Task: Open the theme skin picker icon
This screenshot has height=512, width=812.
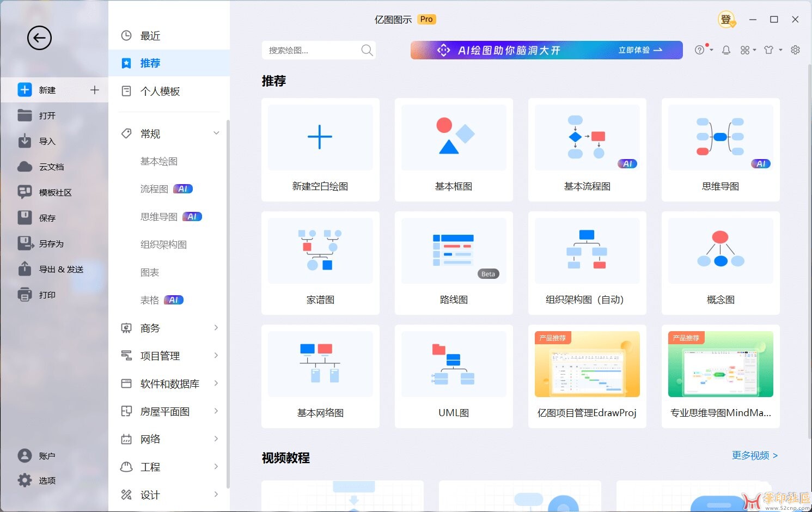Action: coord(770,50)
